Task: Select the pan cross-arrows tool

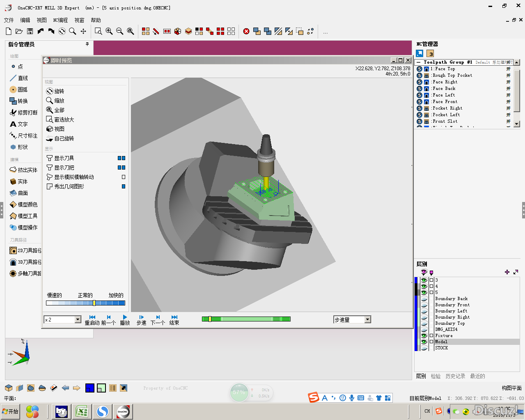Action: 83,31
